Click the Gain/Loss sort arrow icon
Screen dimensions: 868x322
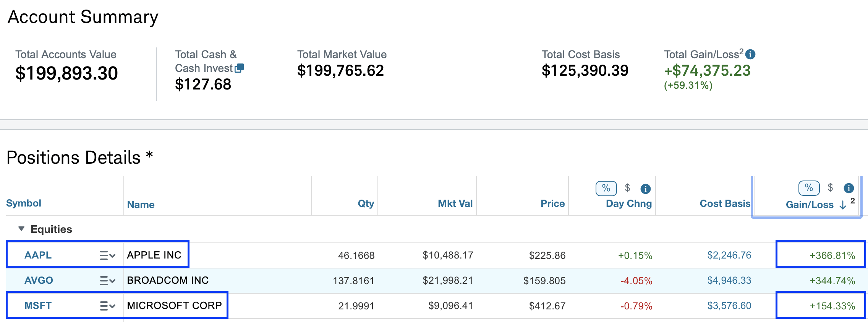coord(842,205)
